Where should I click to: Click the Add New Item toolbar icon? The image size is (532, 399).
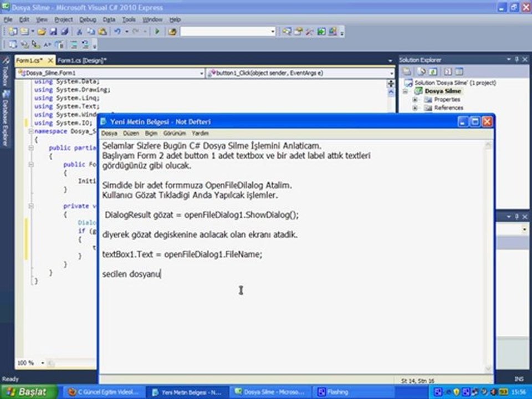pyautogui.click(x=24, y=32)
